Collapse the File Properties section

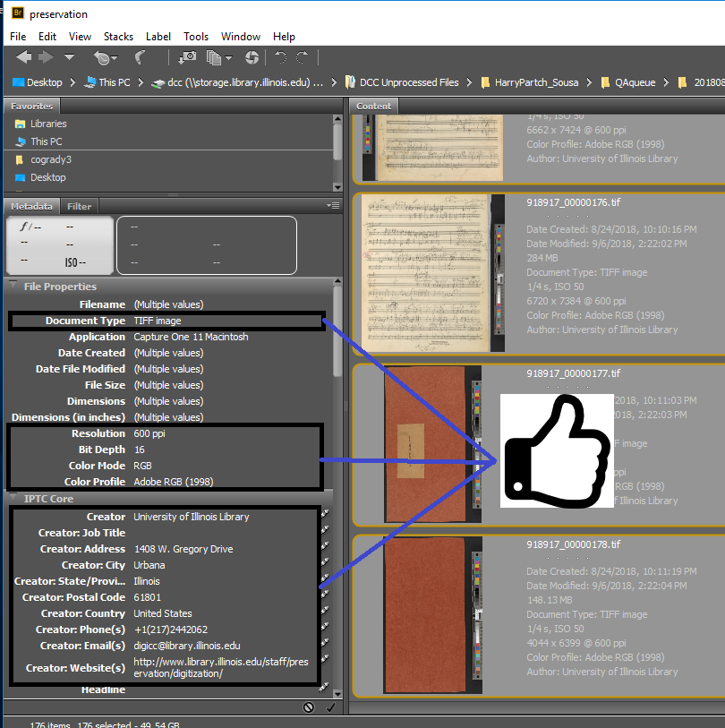(13, 287)
